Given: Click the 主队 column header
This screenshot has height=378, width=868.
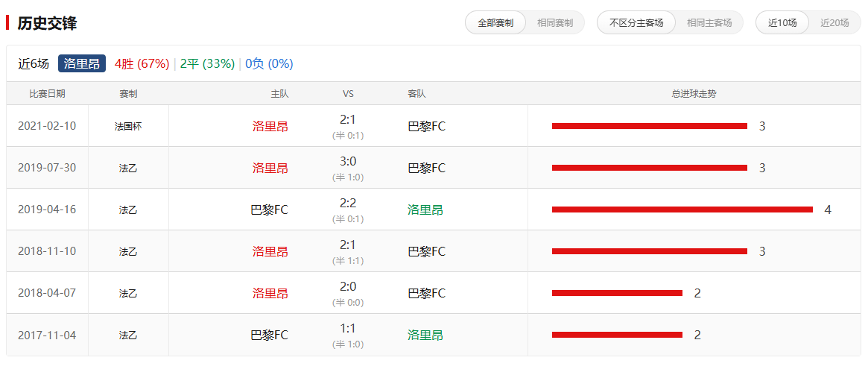Looking at the screenshot, I should coord(279,94).
